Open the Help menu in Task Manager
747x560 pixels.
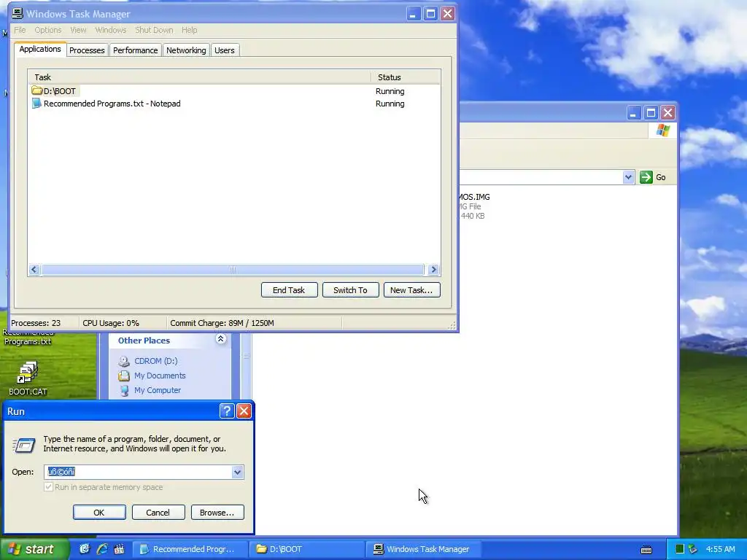coord(189,30)
